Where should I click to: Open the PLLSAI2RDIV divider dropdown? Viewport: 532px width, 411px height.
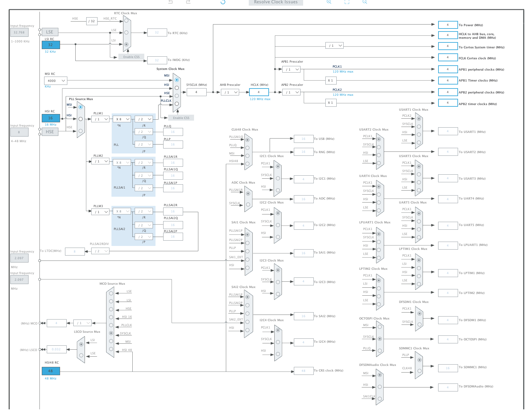click(x=100, y=251)
